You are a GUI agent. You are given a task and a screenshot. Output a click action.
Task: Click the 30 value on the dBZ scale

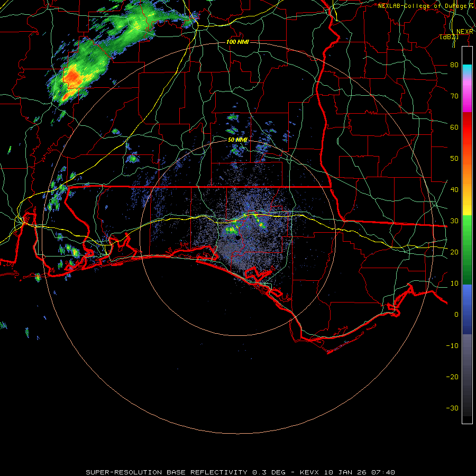454,221
